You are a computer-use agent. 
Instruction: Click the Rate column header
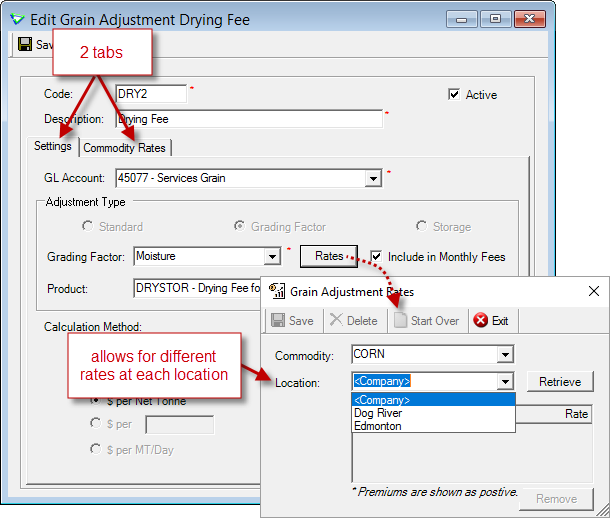[554, 413]
